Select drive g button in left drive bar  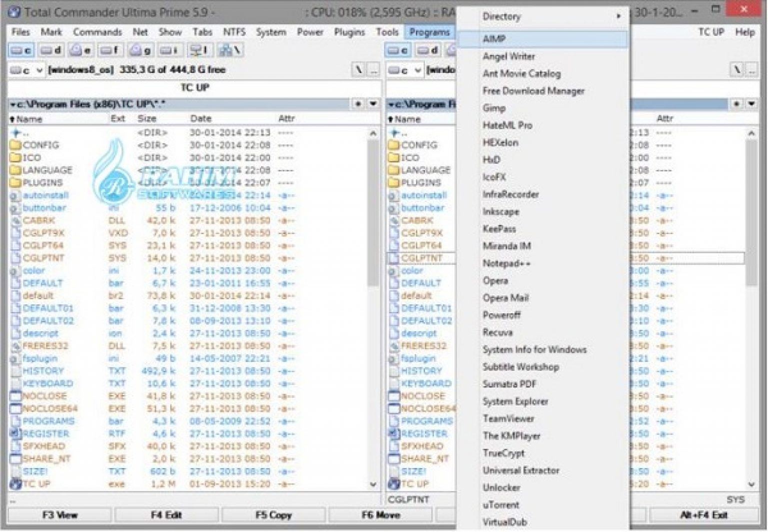tap(140, 50)
